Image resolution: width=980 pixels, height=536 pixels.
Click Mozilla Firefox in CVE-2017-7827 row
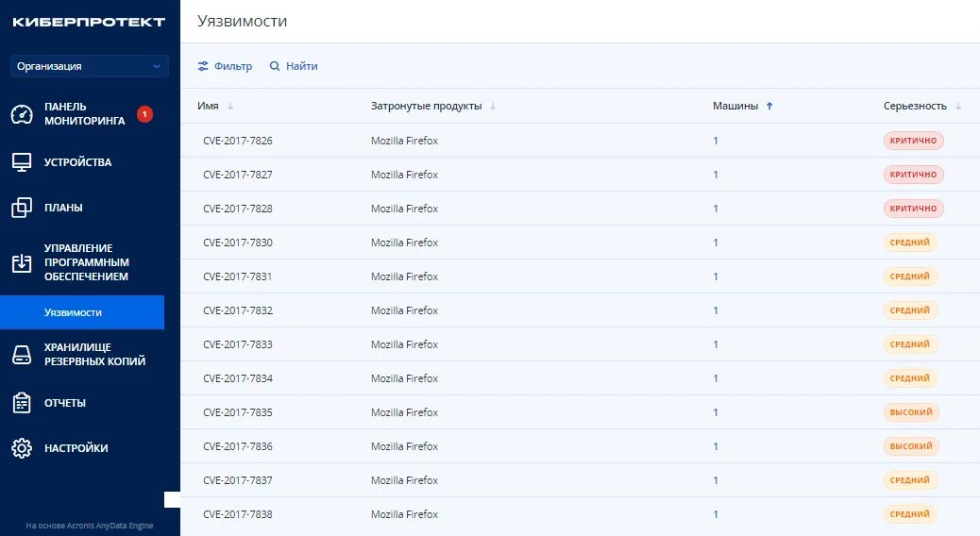404,175
